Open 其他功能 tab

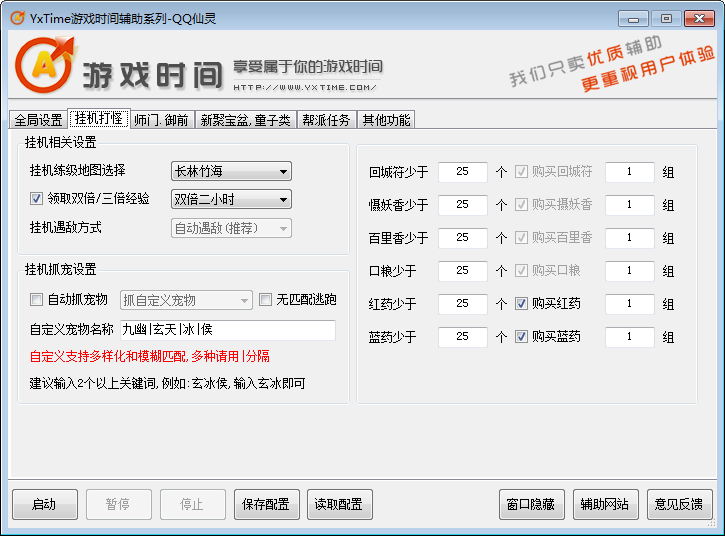pyautogui.click(x=386, y=120)
